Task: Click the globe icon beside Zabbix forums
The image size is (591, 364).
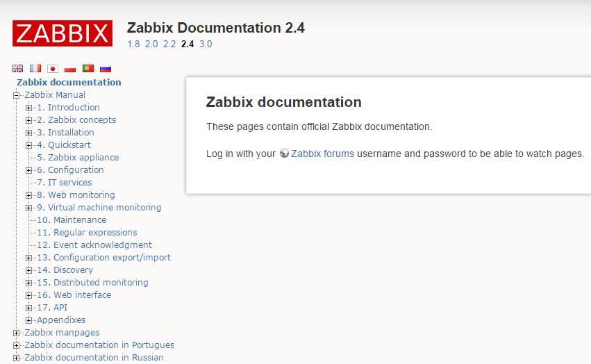Action: point(284,154)
